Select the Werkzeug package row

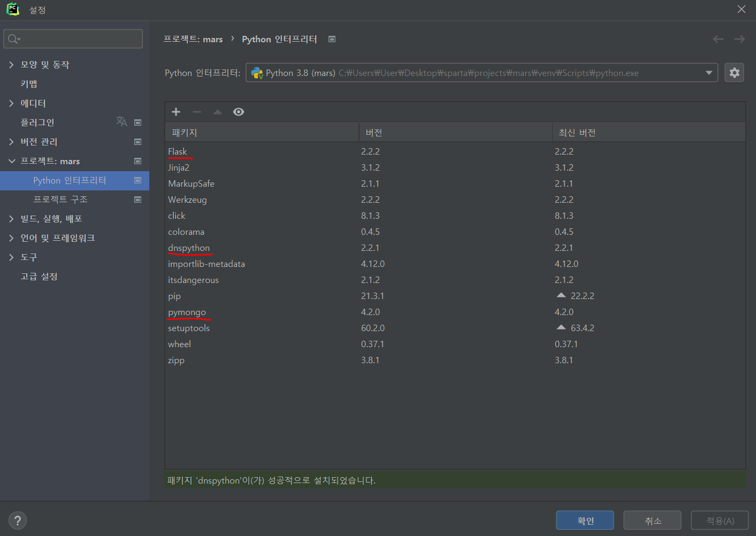[x=455, y=200]
